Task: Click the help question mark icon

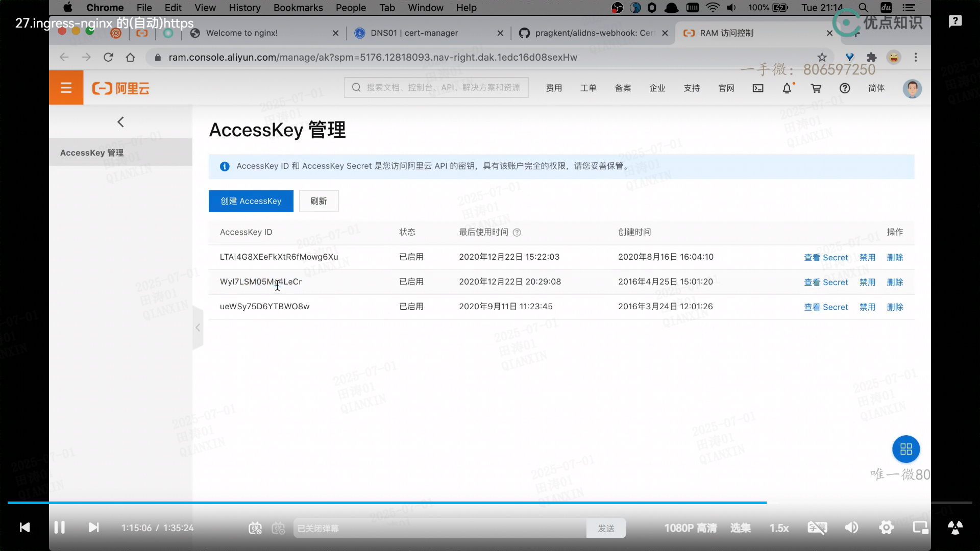Action: [845, 88]
